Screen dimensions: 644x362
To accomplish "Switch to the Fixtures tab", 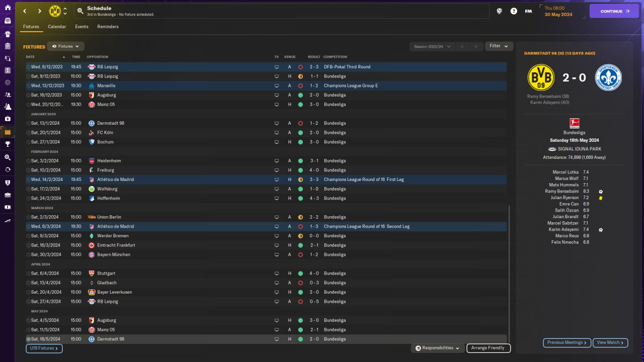I will [31, 27].
